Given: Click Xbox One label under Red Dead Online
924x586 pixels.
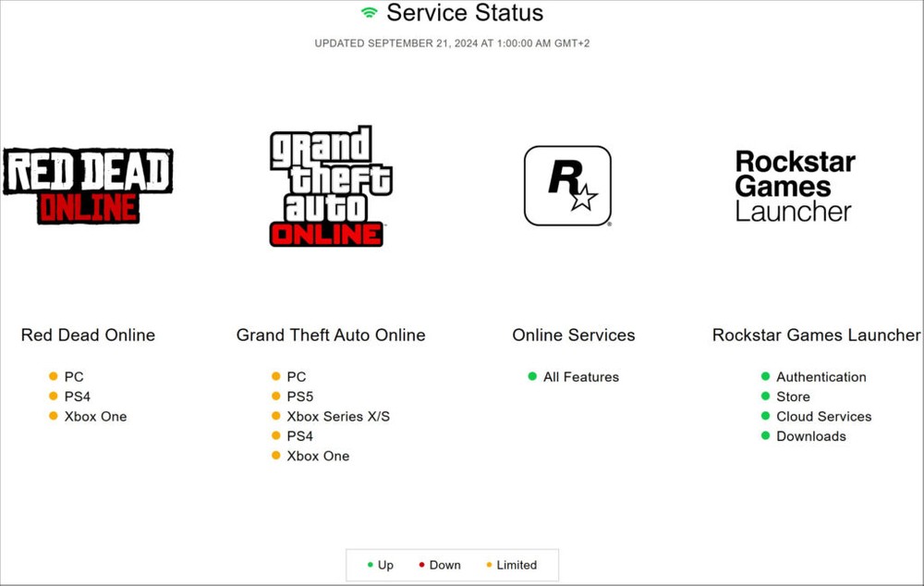Looking at the screenshot, I should click(x=95, y=416).
